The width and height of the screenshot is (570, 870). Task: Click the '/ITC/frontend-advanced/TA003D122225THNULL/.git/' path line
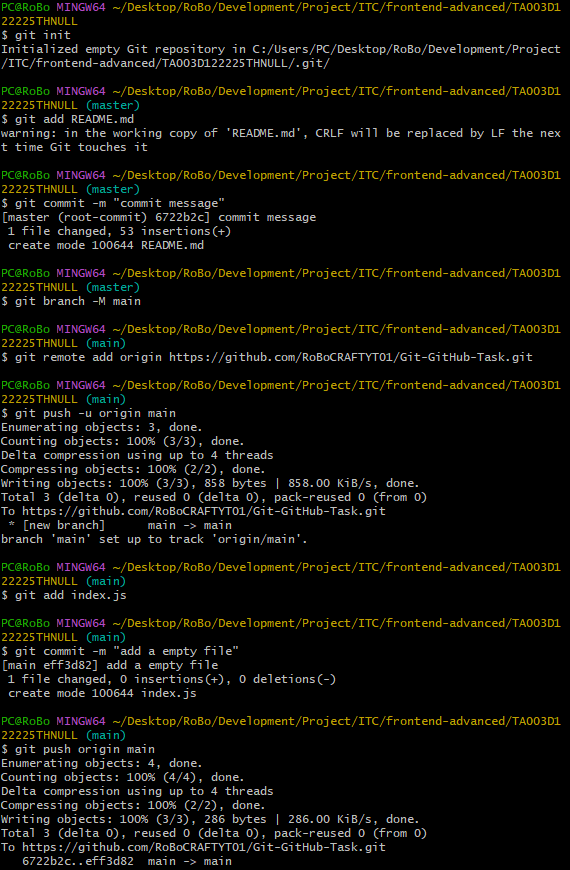pos(165,63)
